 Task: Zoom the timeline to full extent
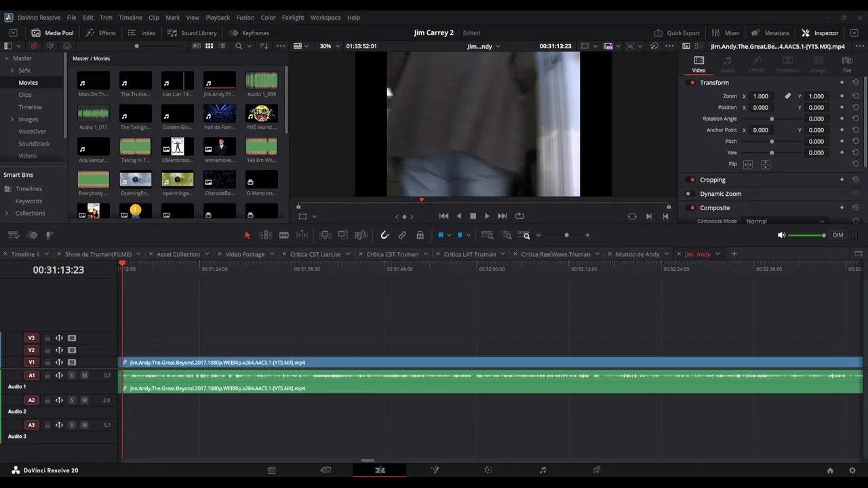[488, 235]
